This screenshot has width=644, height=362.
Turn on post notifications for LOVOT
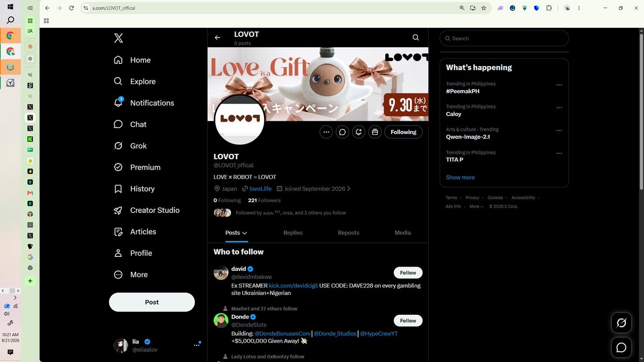358,132
